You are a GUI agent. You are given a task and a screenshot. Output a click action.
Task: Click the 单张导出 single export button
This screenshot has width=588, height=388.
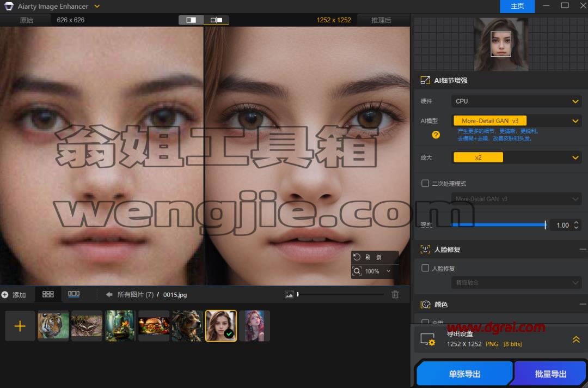tap(464, 374)
